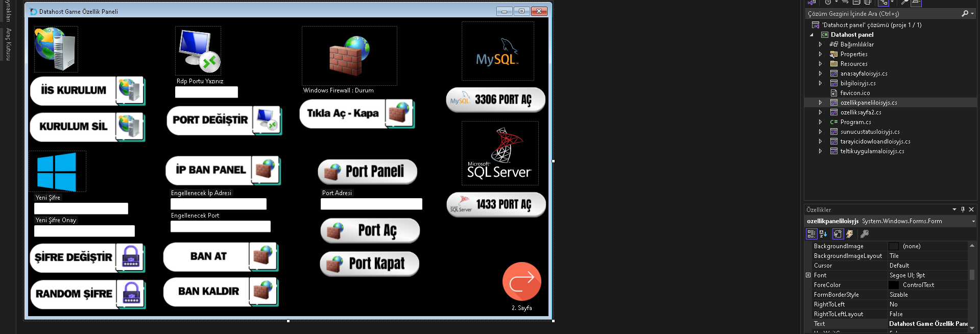Viewport: 980px width, 334px height.
Task: Expand the Resources folder in solution tree
Action: click(x=820, y=64)
